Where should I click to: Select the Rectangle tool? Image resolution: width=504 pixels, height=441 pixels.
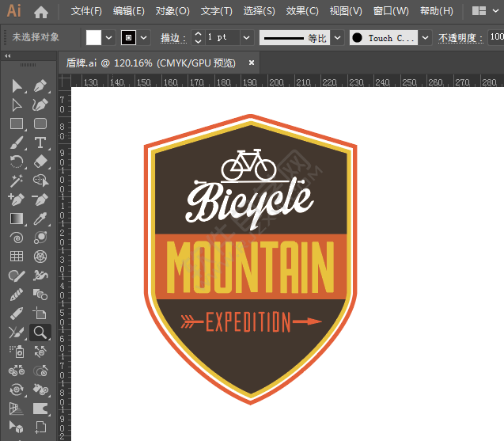click(x=17, y=124)
